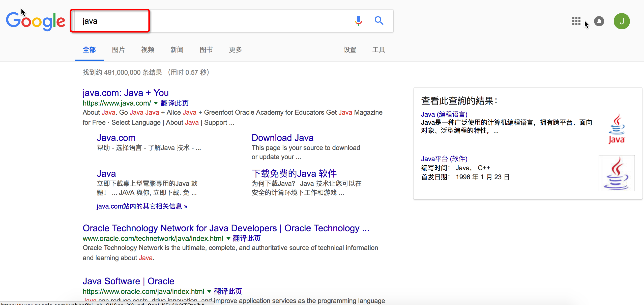644x305 pixels.
Task: Click 翻译此页 for Java Software Oracle result
Action: pos(228,291)
